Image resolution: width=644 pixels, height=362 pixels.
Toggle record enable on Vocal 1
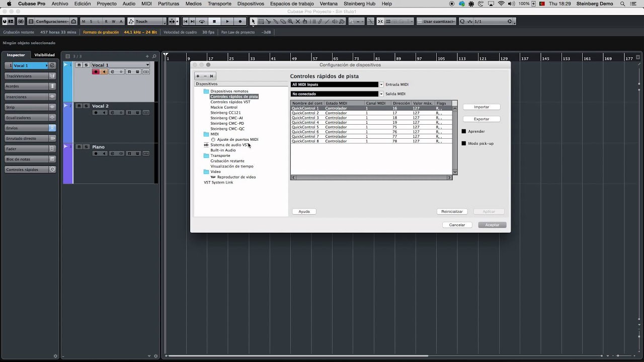[96, 72]
